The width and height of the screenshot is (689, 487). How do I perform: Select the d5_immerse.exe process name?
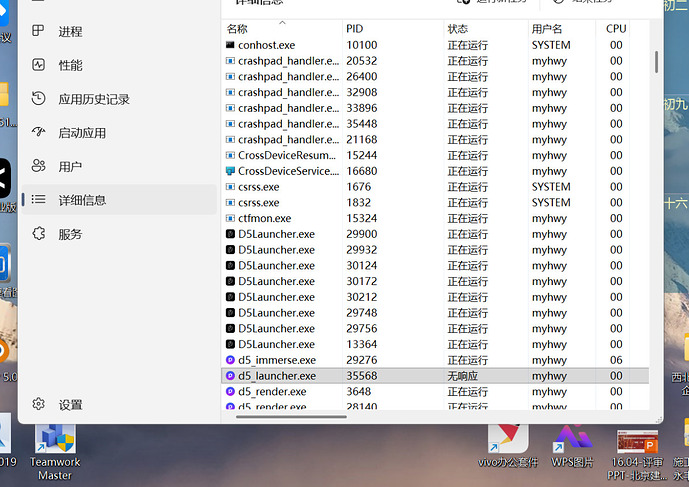pos(277,360)
